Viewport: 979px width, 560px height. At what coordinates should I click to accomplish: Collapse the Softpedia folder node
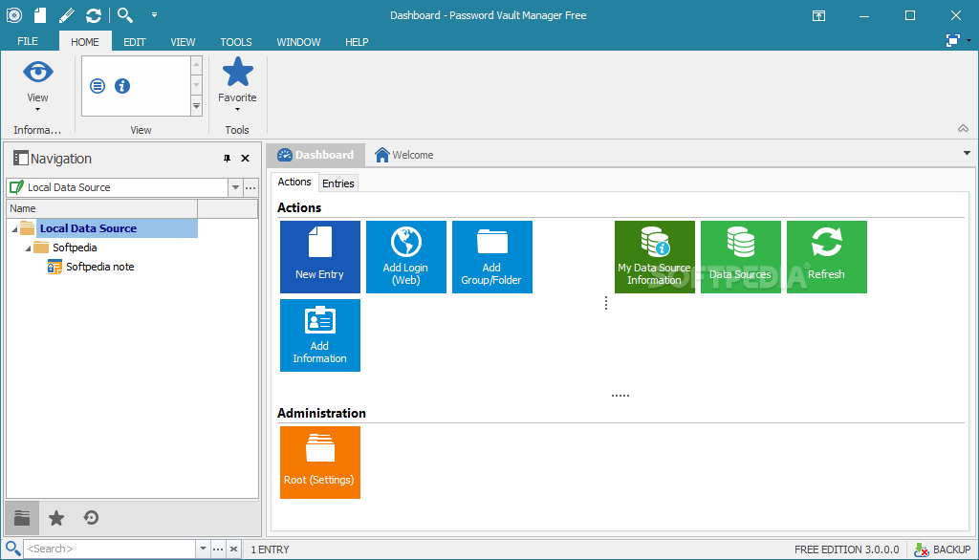click(28, 248)
